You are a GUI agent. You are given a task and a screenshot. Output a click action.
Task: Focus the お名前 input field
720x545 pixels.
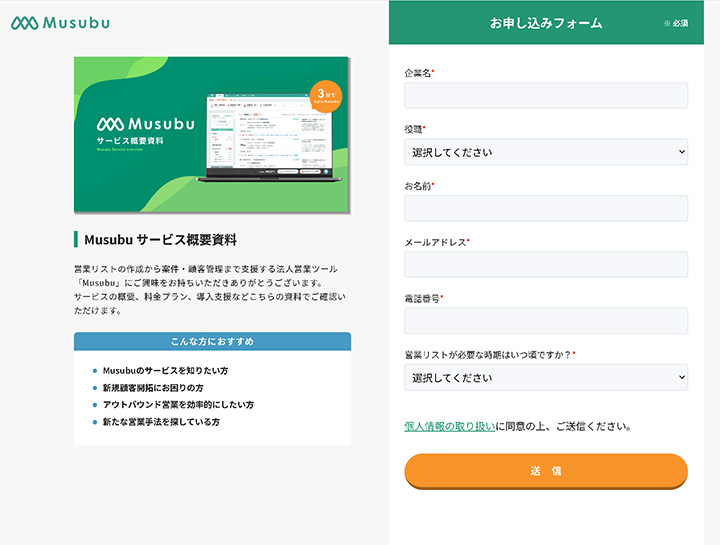pyautogui.click(x=546, y=208)
